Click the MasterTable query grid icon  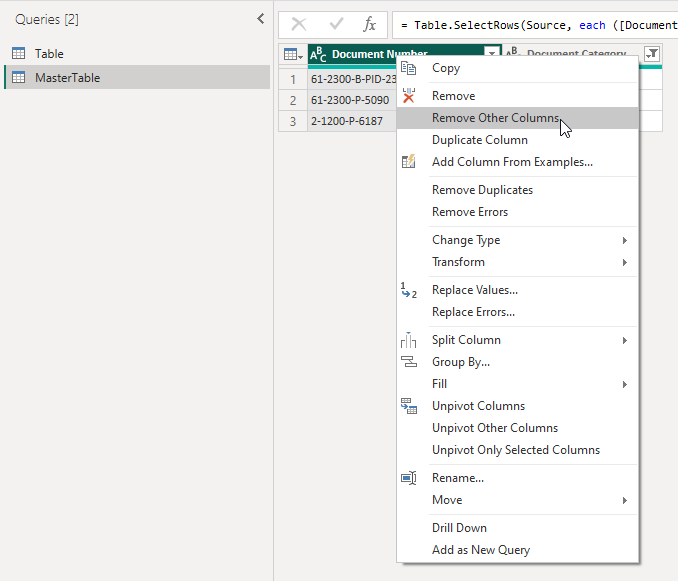(19, 77)
